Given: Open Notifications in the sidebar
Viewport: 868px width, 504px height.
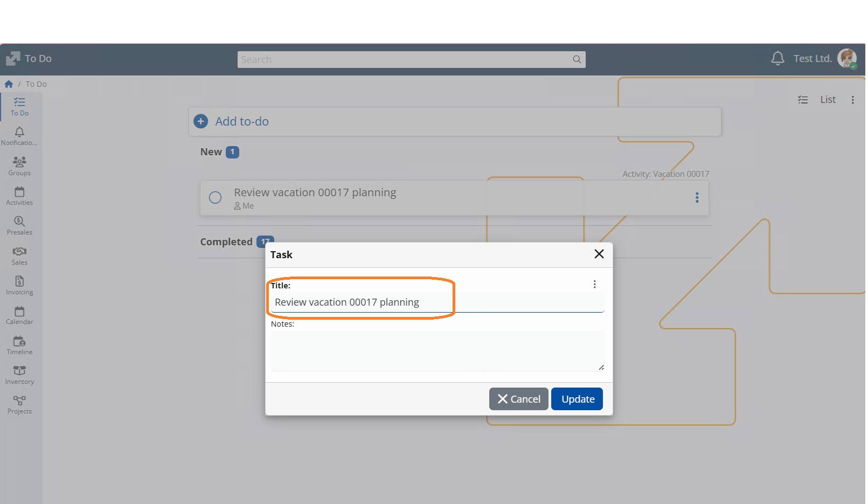Looking at the screenshot, I should pos(19,136).
